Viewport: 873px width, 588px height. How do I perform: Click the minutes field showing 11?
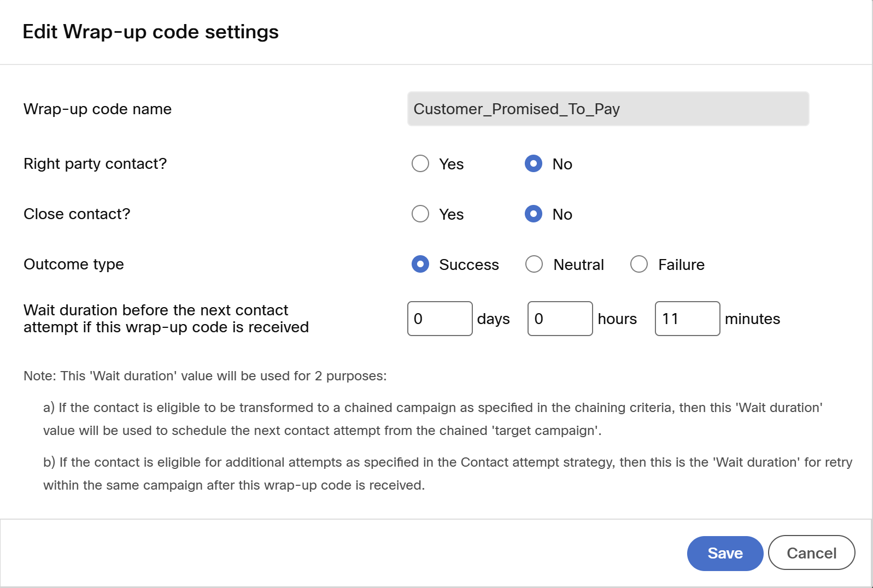[x=688, y=319]
